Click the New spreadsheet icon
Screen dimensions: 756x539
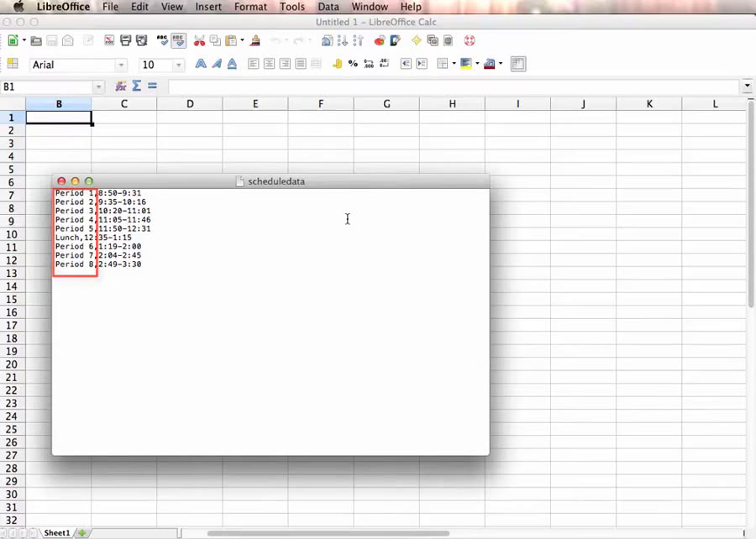click(x=13, y=40)
